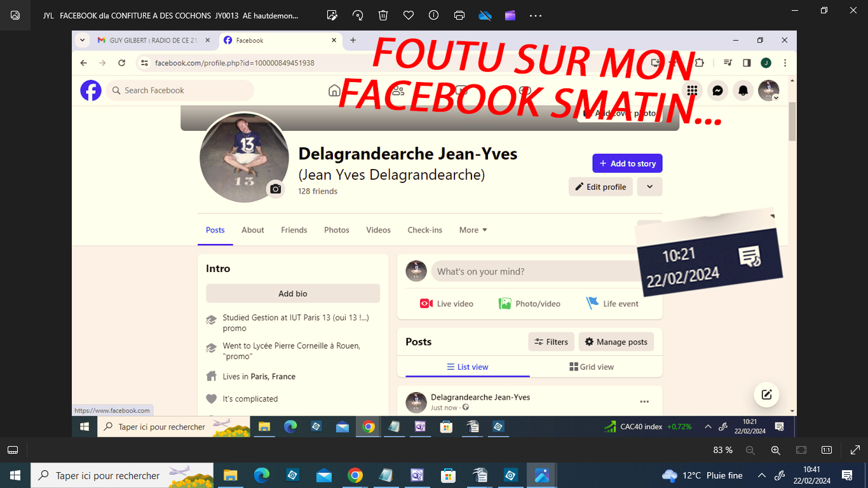
Task: Click the pictured Add bio button
Action: [293, 294]
